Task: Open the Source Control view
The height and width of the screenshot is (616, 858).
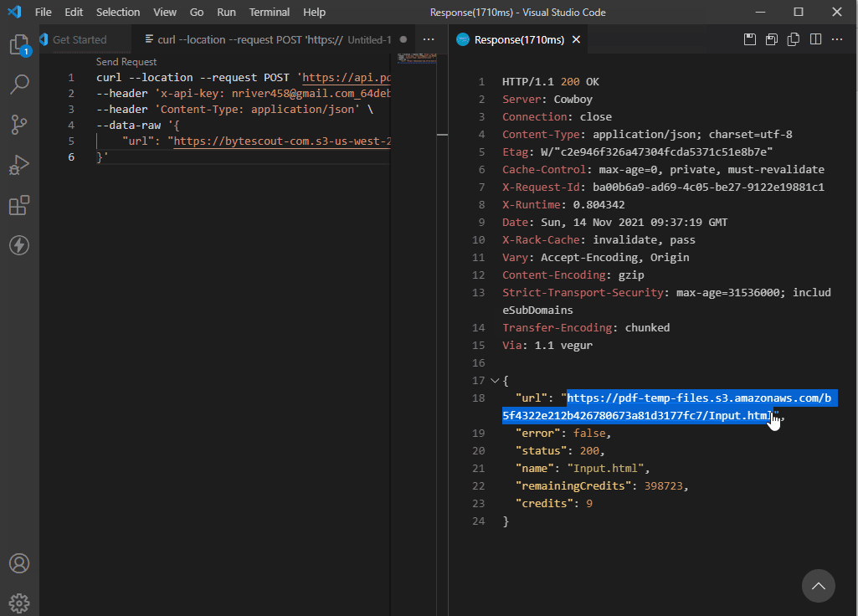Action: click(19, 125)
